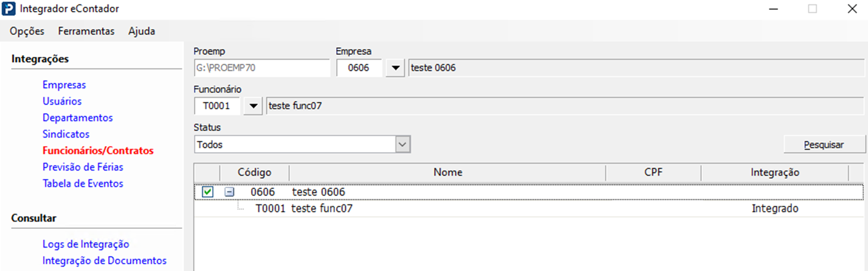Click the Empresa code input field

tap(359, 68)
